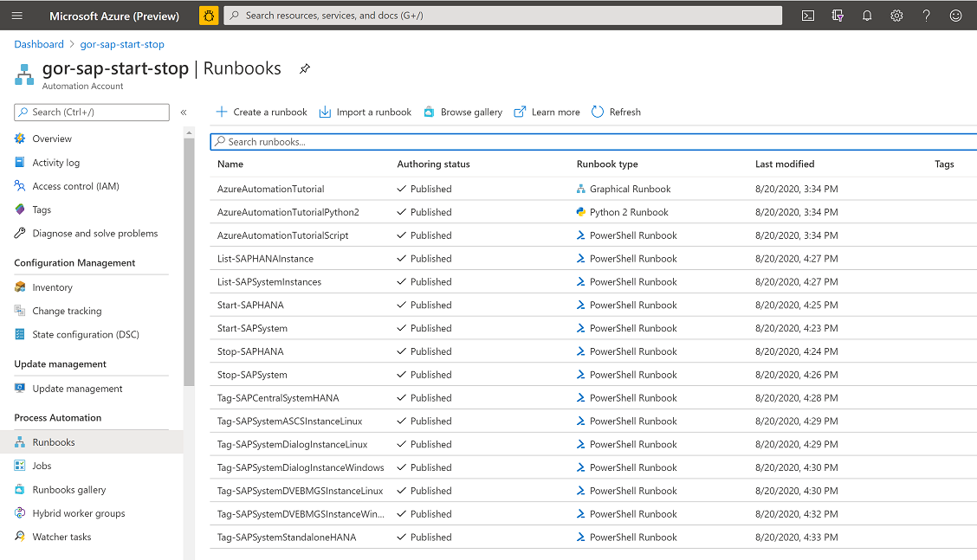Screen dimensions: 977x560
Task: Open Stop-SAPHANA runbook
Action: [x=249, y=352]
